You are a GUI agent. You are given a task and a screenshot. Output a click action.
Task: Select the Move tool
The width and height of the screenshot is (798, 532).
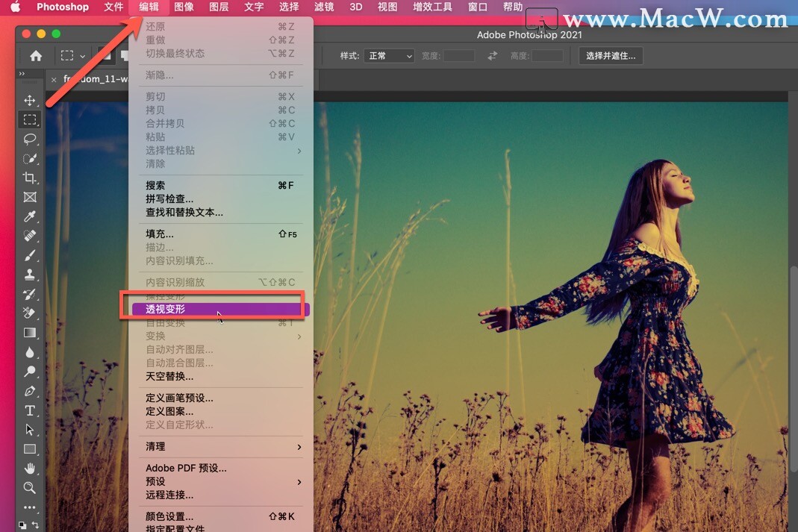(x=30, y=99)
